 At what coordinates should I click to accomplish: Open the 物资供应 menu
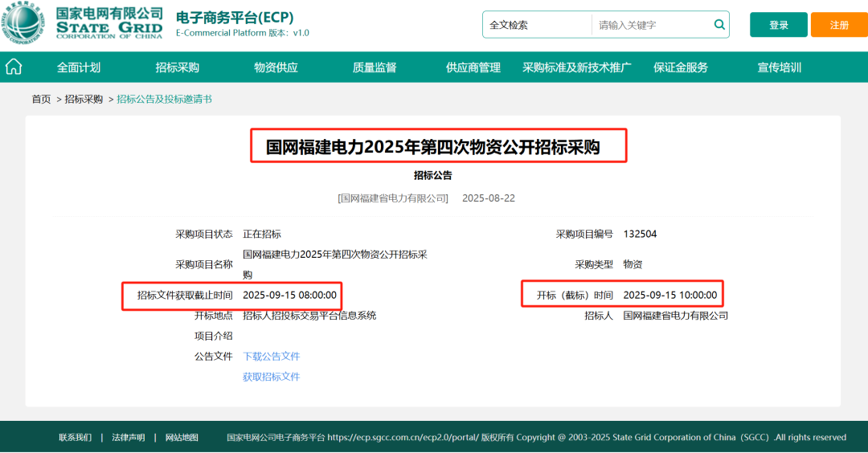(276, 67)
